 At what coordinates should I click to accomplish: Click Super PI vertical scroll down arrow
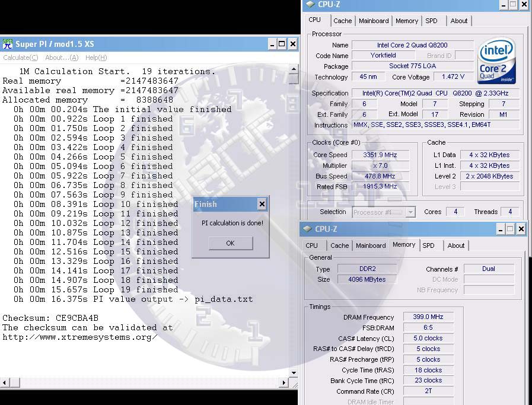pyautogui.click(x=294, y=372)
